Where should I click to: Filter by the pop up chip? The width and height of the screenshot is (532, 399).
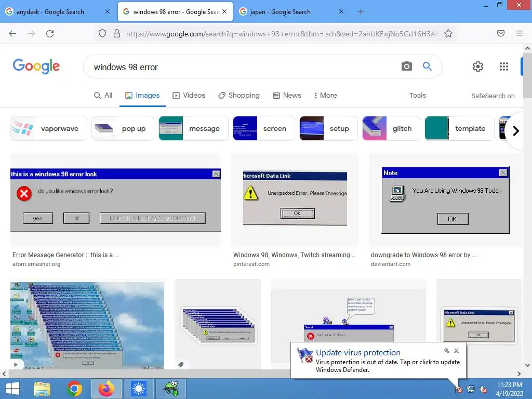click(x=123, y=129)
